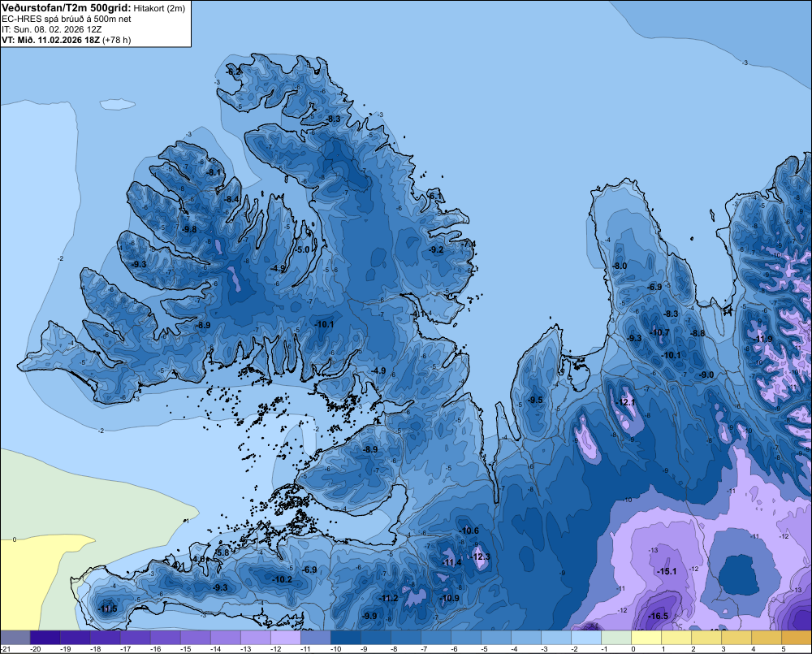
Task: Click the 'Hitakort (2m)' label
Action: [x=159, y=8]
